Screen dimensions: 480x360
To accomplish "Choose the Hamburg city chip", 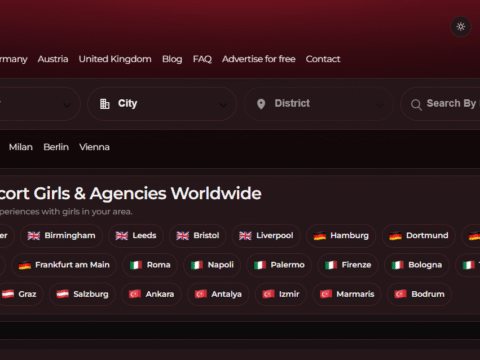I will (x=341, y=236).
